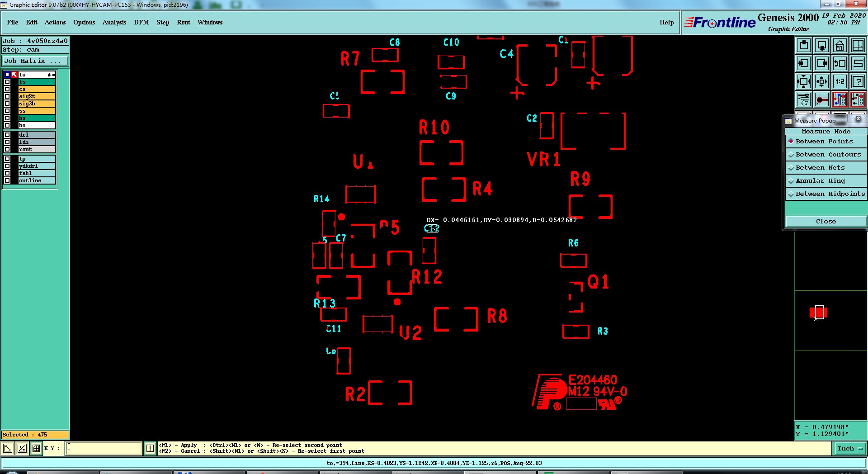Click the S-shaped snake path icon
The width and height of the screenshot is (868, 474).
tap(858, 63)
